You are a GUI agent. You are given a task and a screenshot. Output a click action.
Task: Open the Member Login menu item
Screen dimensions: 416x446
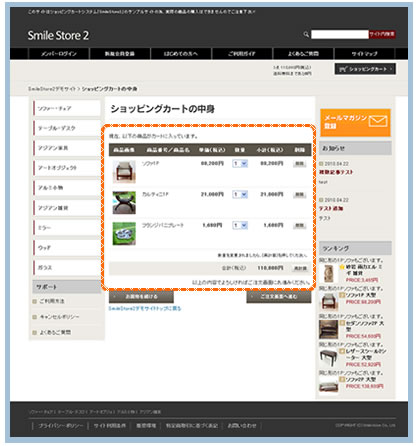pyautogui.click(x=59, y=54)
